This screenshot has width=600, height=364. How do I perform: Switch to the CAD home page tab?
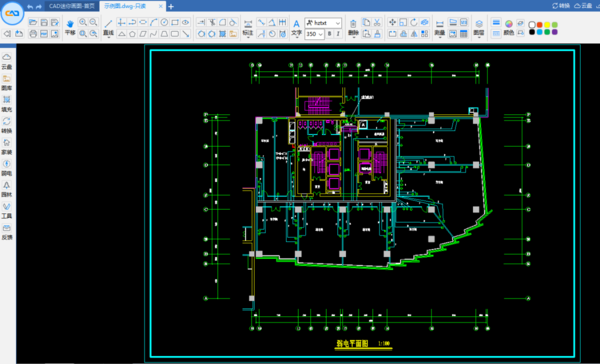pyautogui.click(x=72, y=6)
